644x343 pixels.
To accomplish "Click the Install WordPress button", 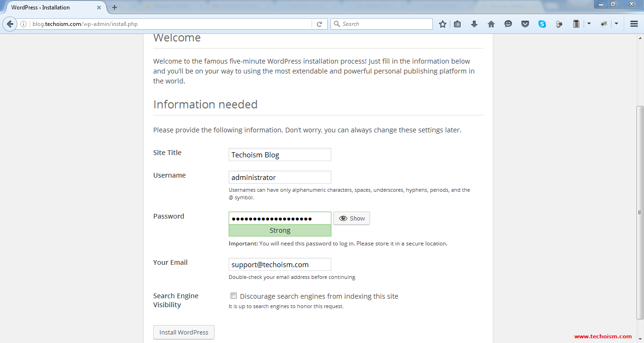I will coord(184,332).
